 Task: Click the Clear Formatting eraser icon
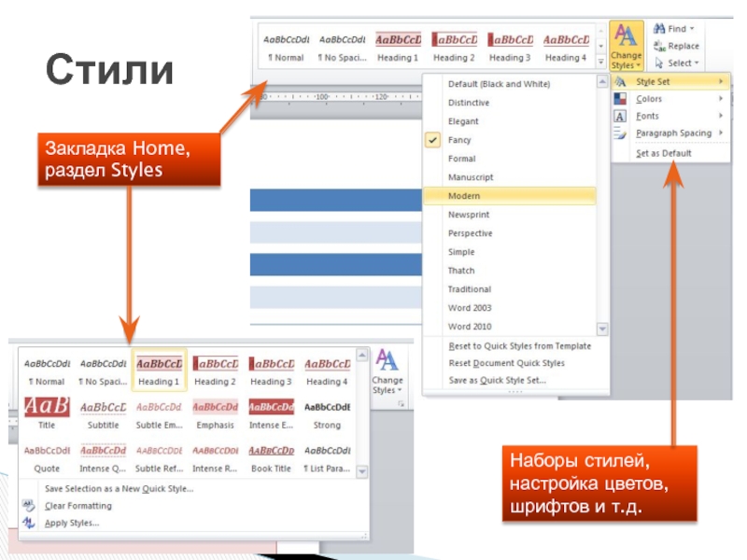click(28, 506)
